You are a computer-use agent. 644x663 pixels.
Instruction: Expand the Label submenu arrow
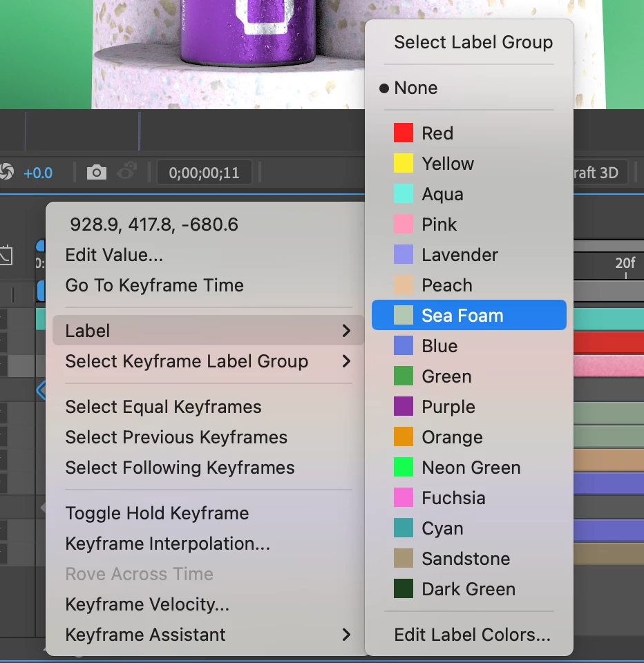(346, 331)
